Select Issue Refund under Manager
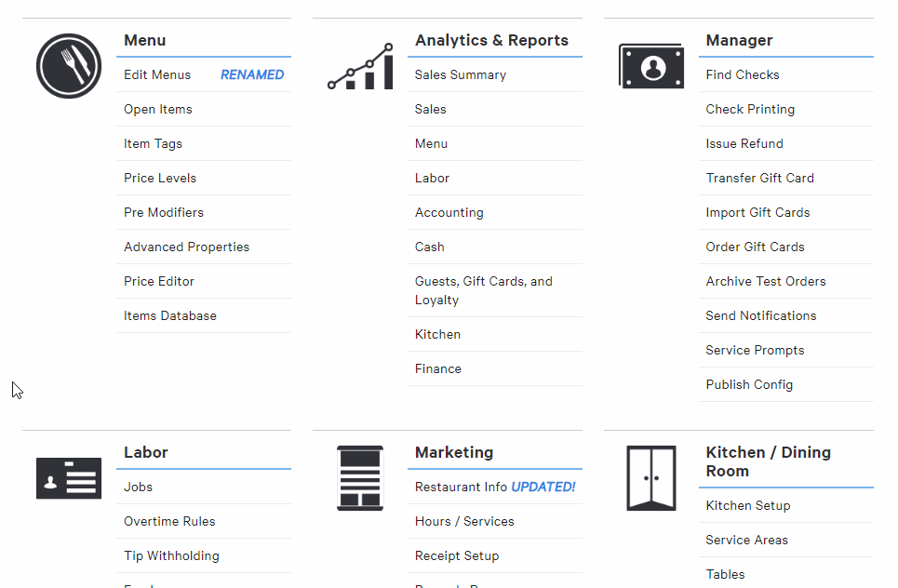The image size is (898, 588). 744,144
